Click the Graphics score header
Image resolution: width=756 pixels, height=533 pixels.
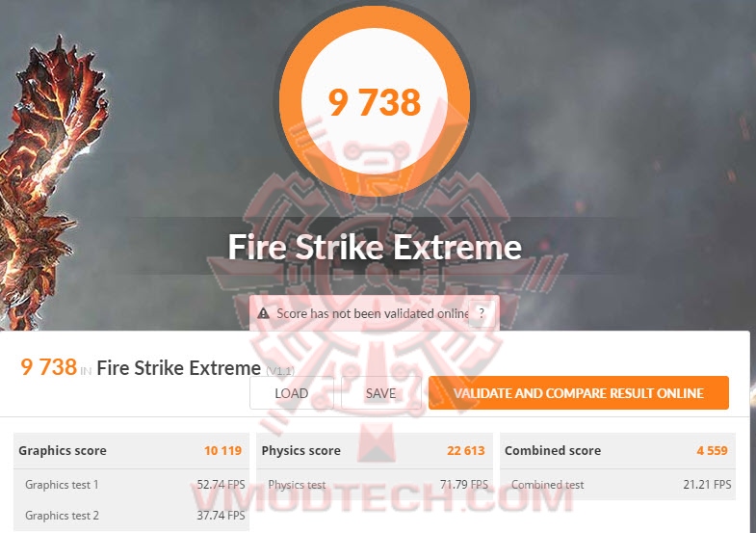click(x=63, y=450)
